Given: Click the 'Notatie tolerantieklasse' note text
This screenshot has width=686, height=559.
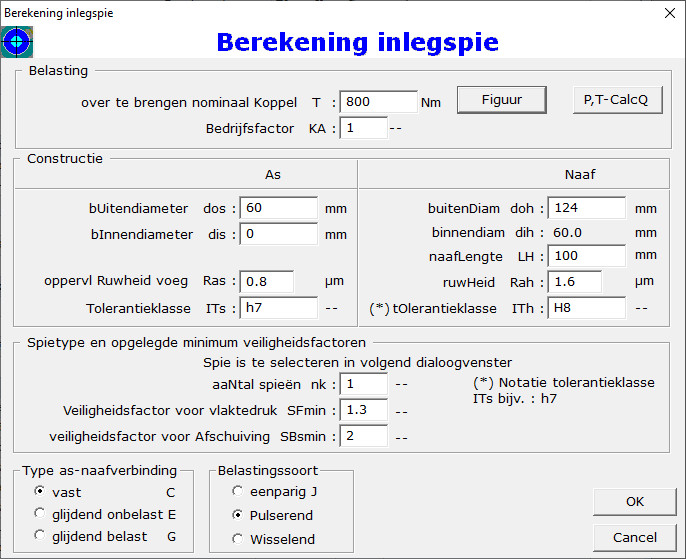Looking at the screenshot, I should coord(564,383).
